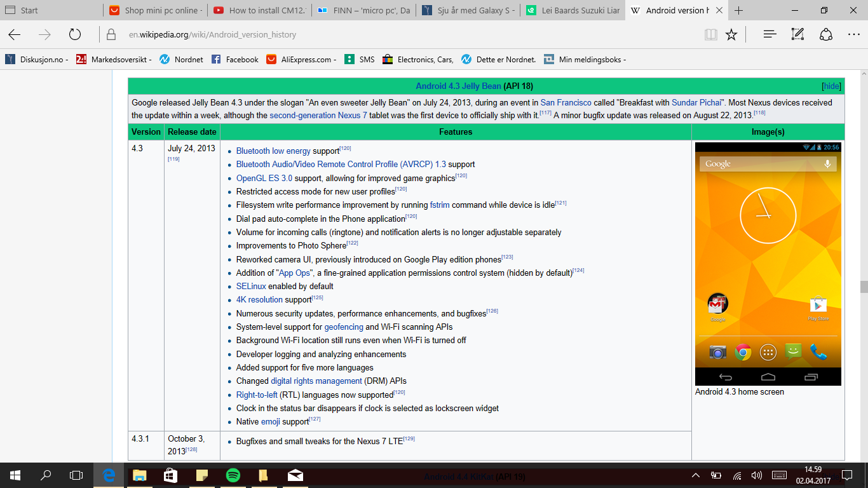Viewport: 868px width, 488px height.
Task: Open the App Ops link
Action: click(294, 273)
